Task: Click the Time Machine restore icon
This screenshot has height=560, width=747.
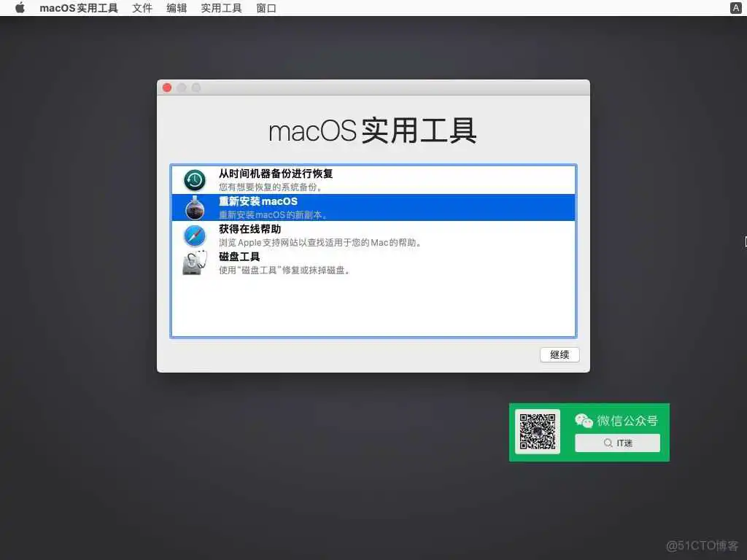Action: (193, 179)
